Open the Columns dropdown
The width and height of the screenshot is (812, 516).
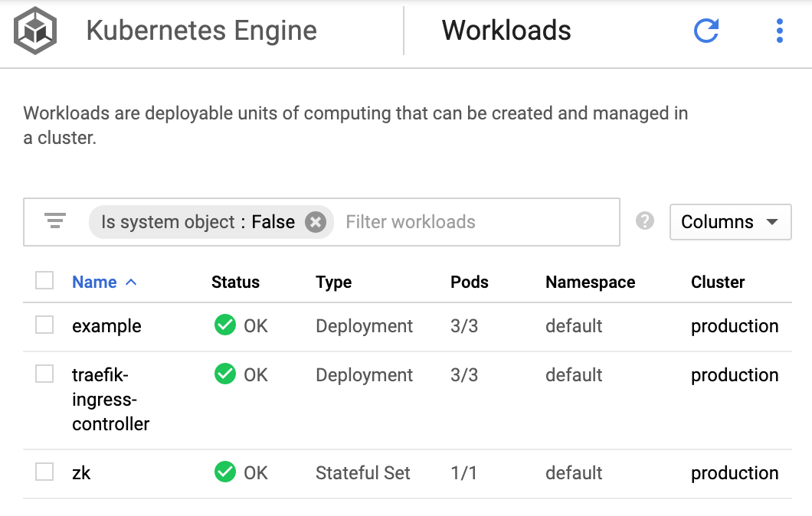[x=729, y=222]
